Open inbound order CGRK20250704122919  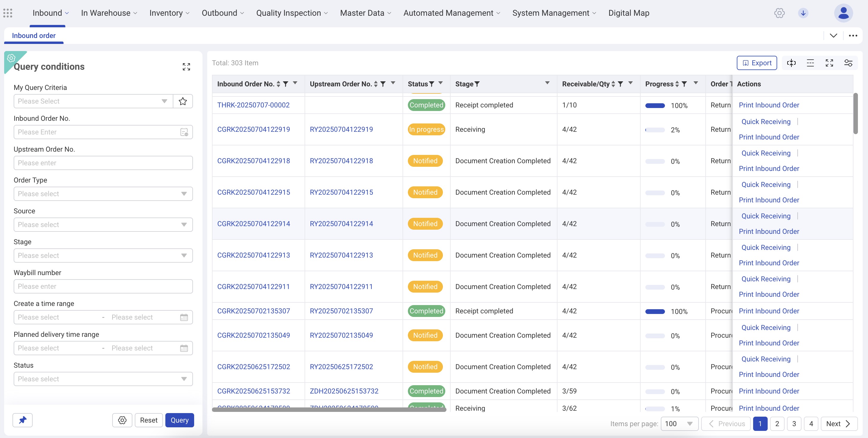[254, 129]
